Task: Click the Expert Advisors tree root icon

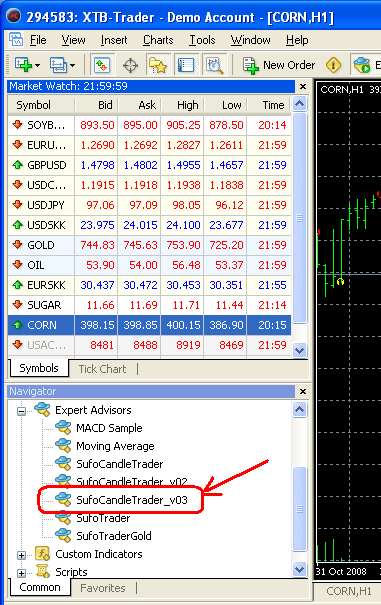Action: point(42,409)
